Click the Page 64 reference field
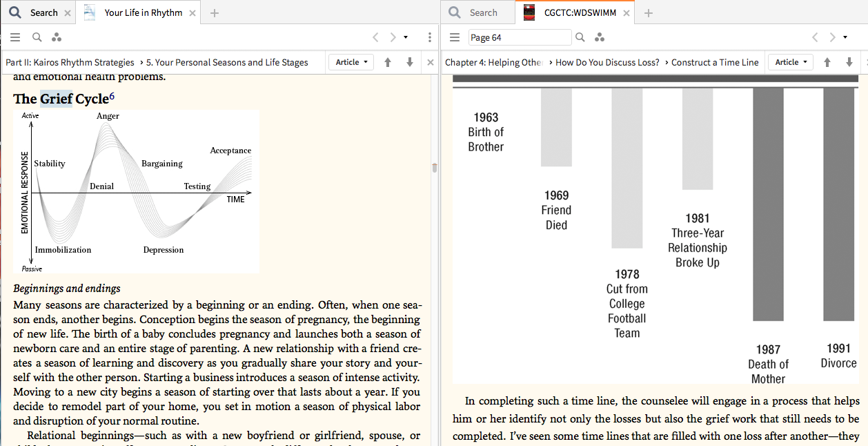The image size is (868, 446). coord(520,37)
